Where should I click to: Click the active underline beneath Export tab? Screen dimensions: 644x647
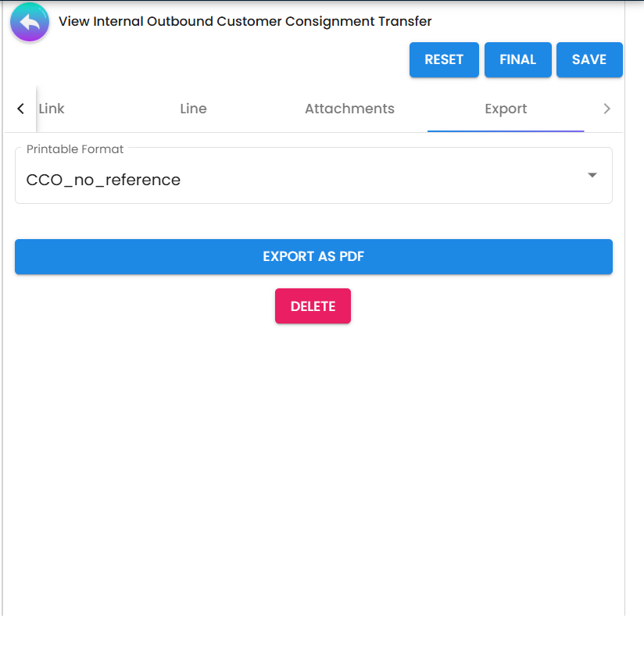point(506,130)
